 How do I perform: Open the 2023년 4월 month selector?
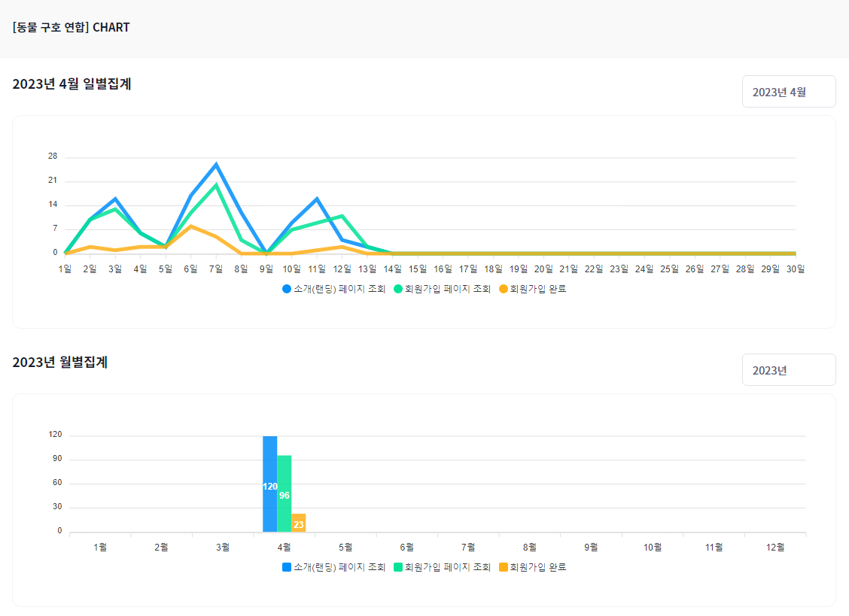pos(788,92)
